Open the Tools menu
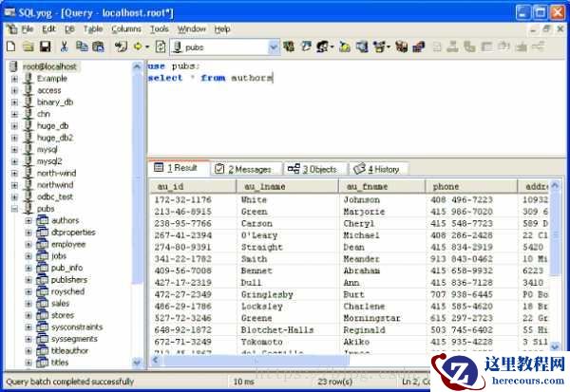This screenshot has height=392, width=570. (159, 29)
